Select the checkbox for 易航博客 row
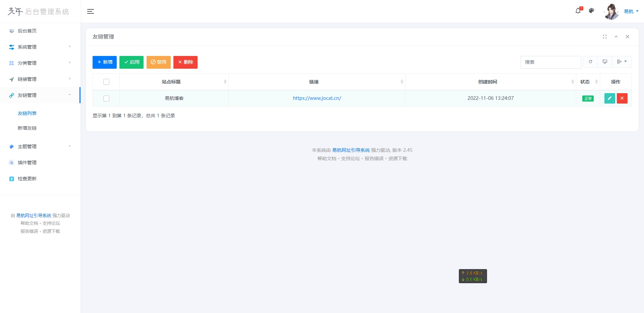This screenshot has height=313, width=644. click(x=106, y=99)
